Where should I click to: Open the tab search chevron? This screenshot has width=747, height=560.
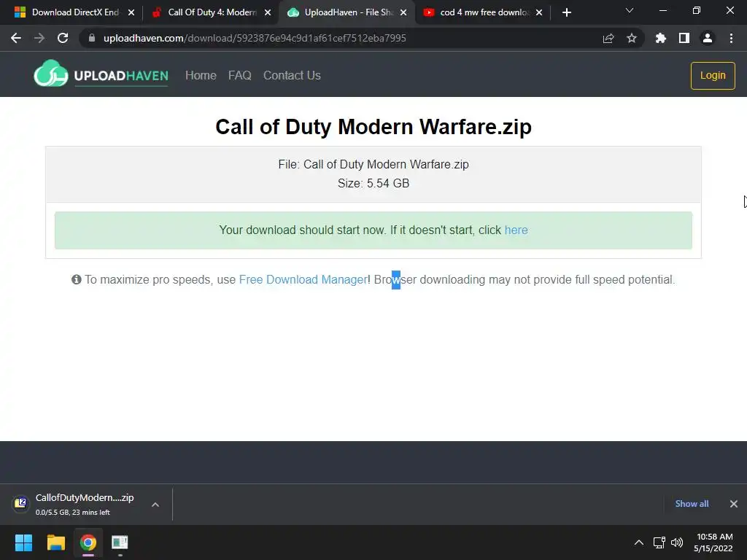point(630,10)
